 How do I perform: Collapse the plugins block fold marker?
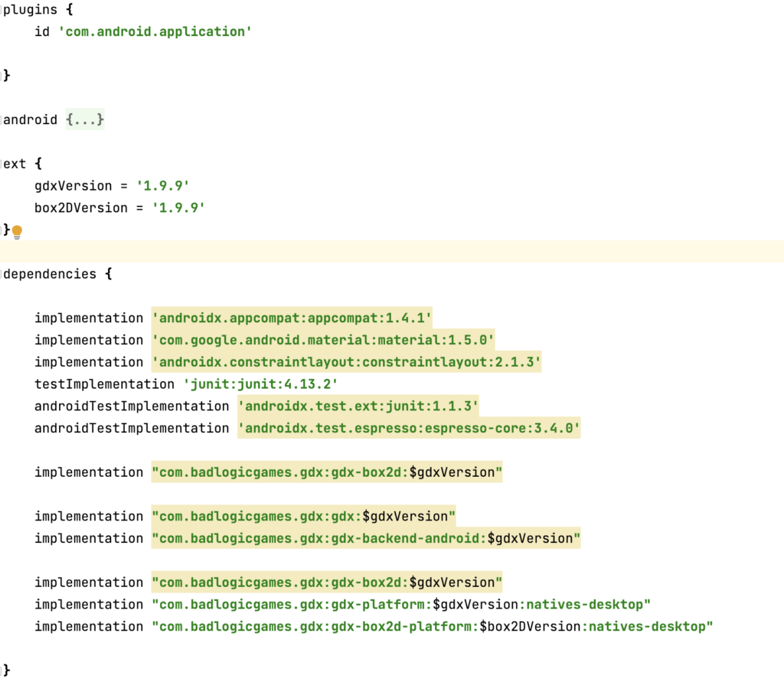pos(2,9)
